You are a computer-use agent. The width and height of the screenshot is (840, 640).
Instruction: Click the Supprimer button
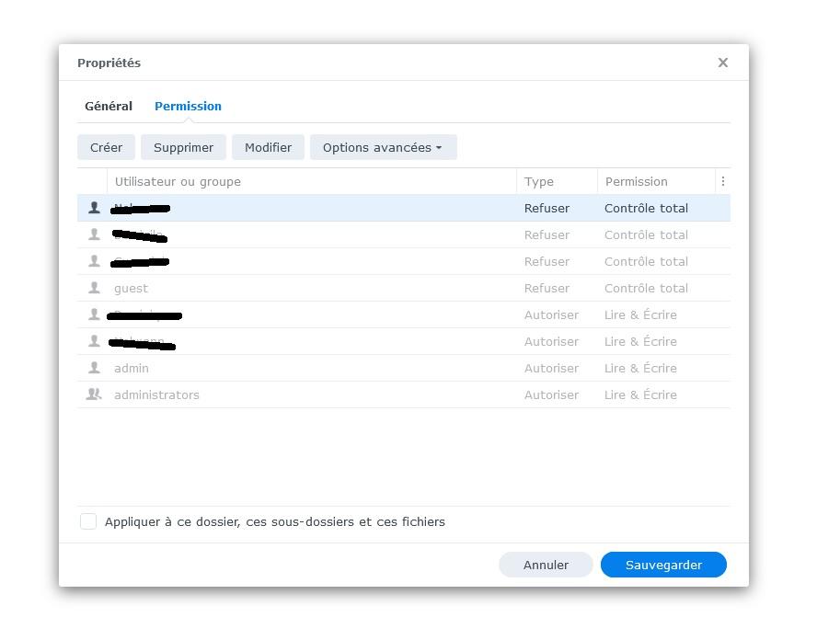click(183, 147)
